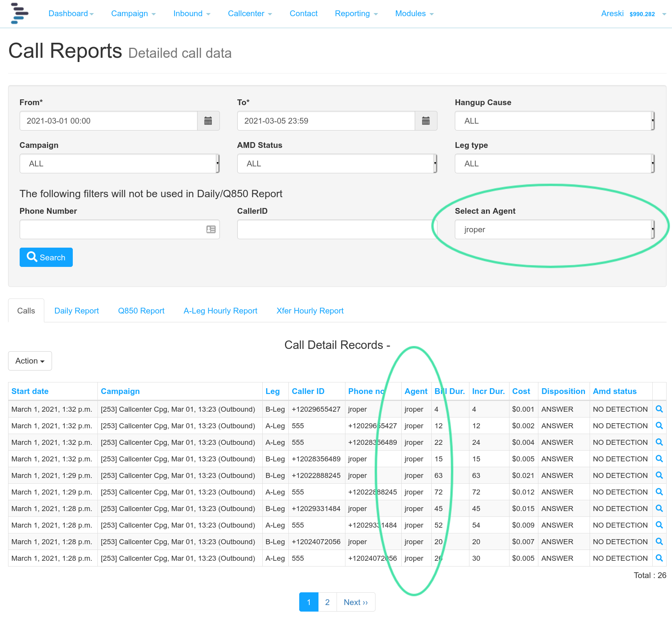672x637 pixels.
Task: Click the Search button
Action: [x=46, y=257]
